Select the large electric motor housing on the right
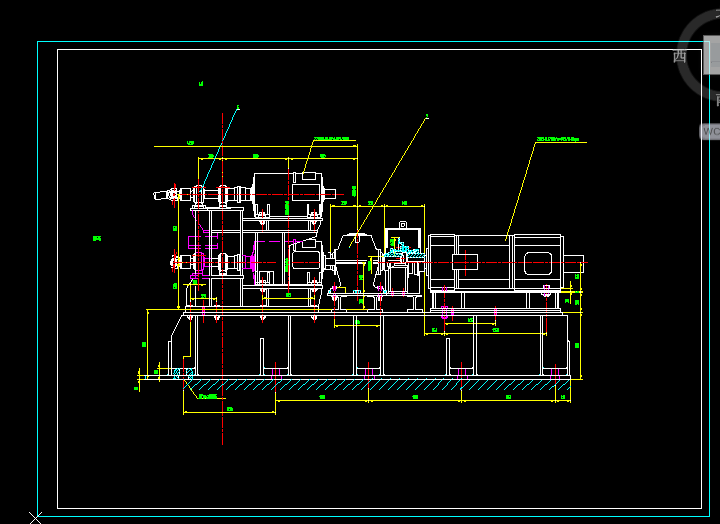Image resolution: width=720 pixels, height=524 pixels. (x=496, y=263)
